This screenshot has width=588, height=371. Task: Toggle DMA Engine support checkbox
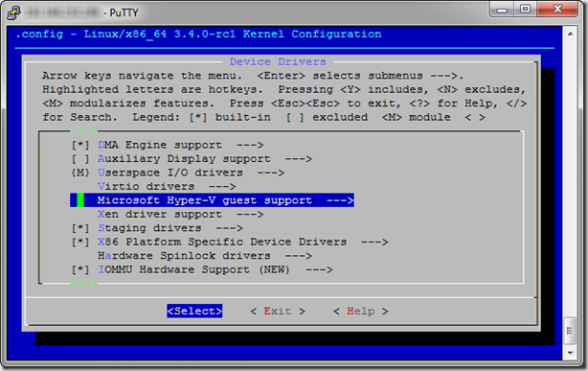80,145
